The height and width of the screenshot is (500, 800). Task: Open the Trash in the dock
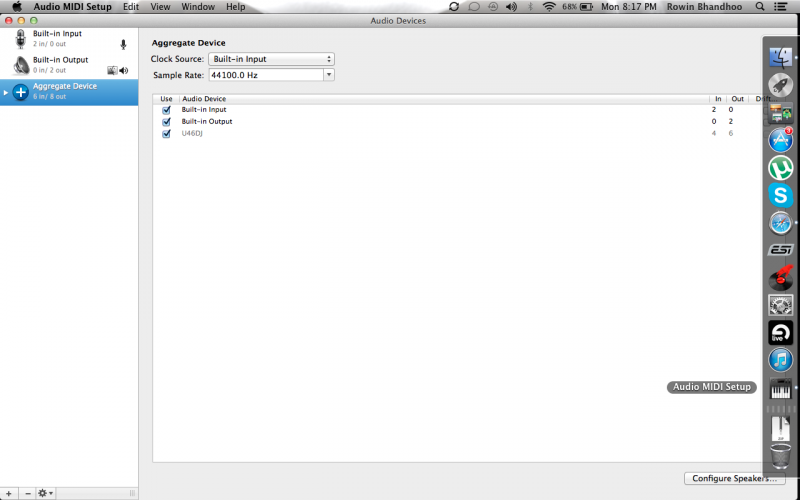pyautogui.click(x=780, y=456)
